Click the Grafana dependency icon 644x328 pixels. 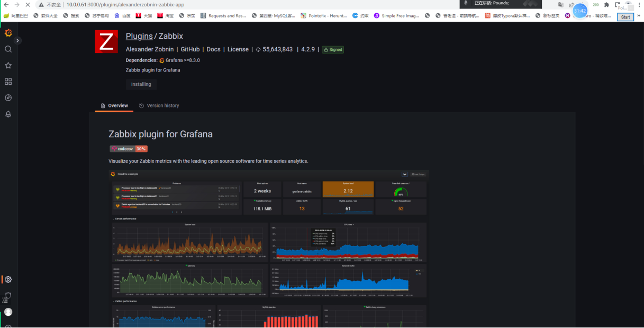point(162,60)
